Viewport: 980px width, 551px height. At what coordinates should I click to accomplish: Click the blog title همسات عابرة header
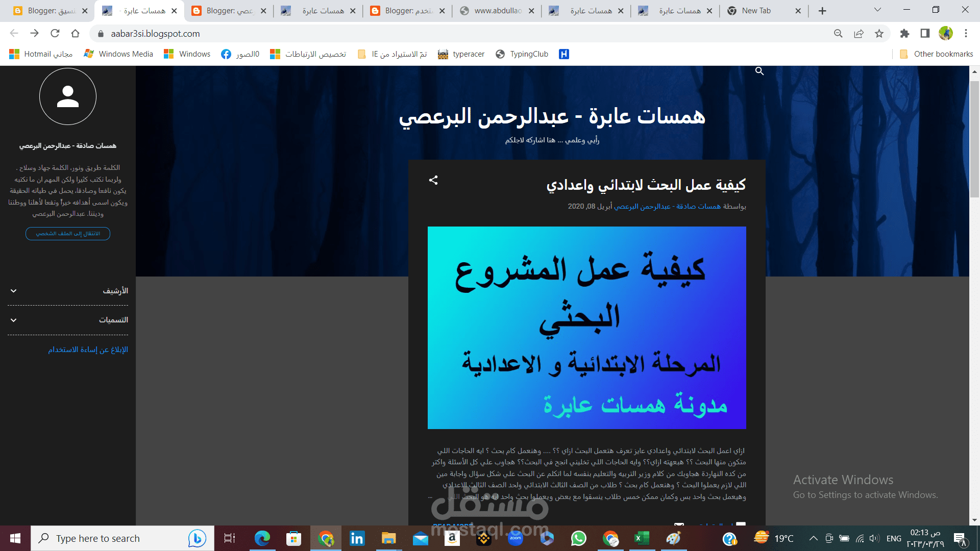click(552, 117)
